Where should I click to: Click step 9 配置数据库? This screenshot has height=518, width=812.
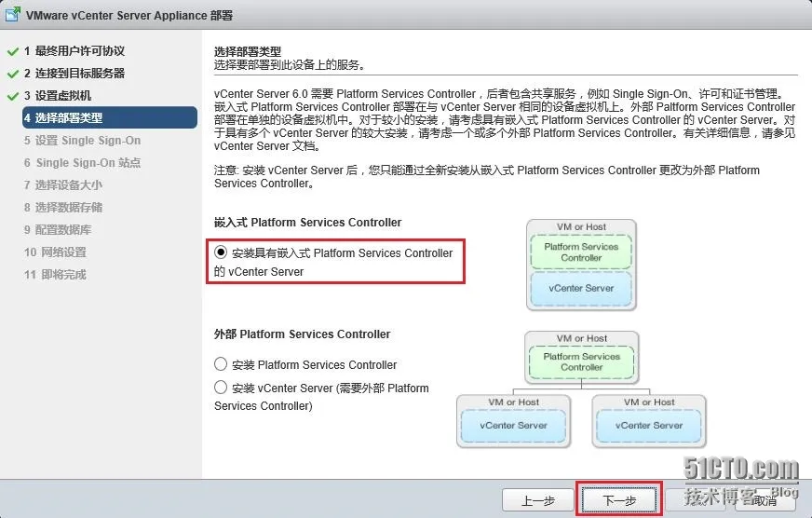point(58,229)
